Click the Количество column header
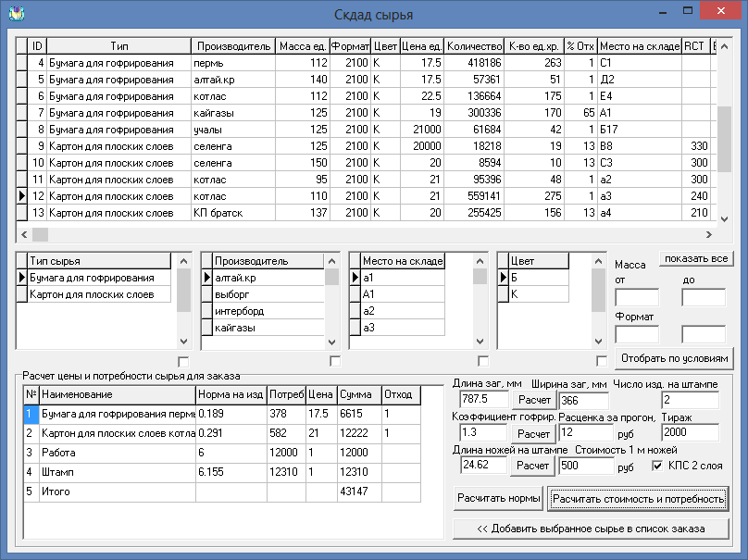748x560 pixels. click(474, 46)
